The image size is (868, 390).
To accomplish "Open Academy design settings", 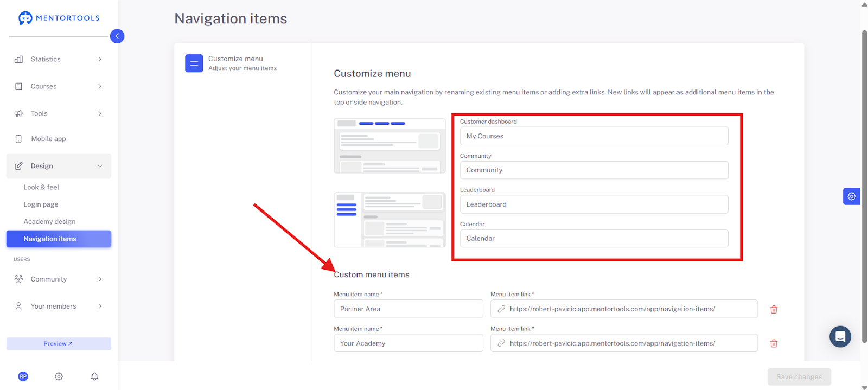I will (49, 221).
